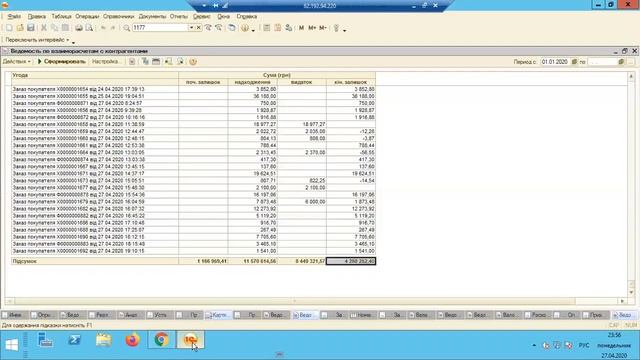Screen dimensions: 640x360
Task: Click the magnifier Search icon
Action: 127,28
